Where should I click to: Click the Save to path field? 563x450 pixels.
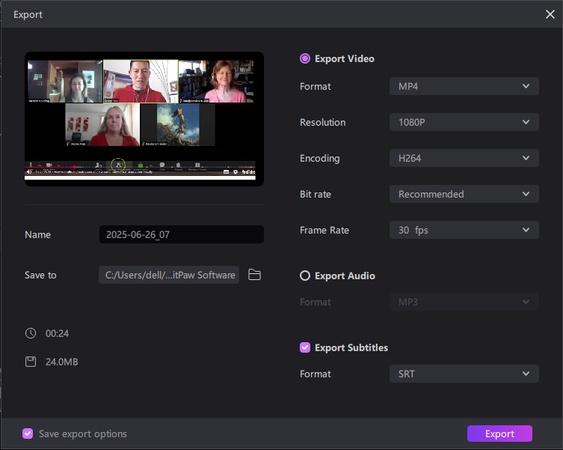pyautogui.click(x=169, y=275)
